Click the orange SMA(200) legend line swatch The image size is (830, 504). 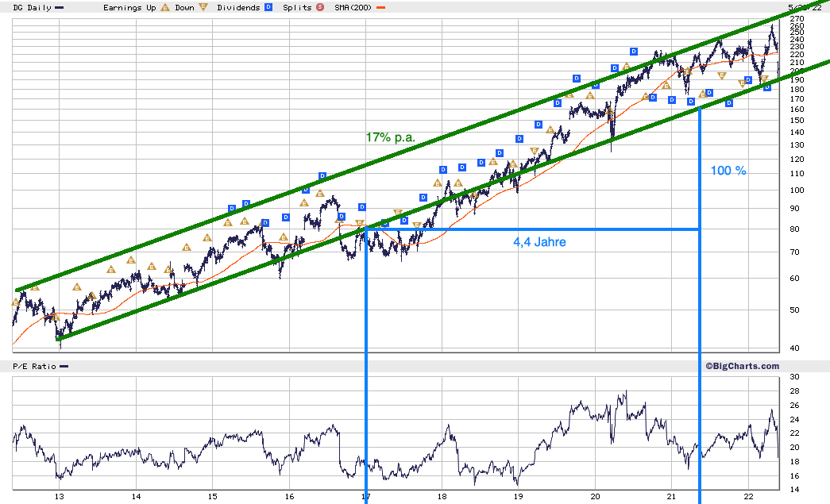tap(380, 8)
